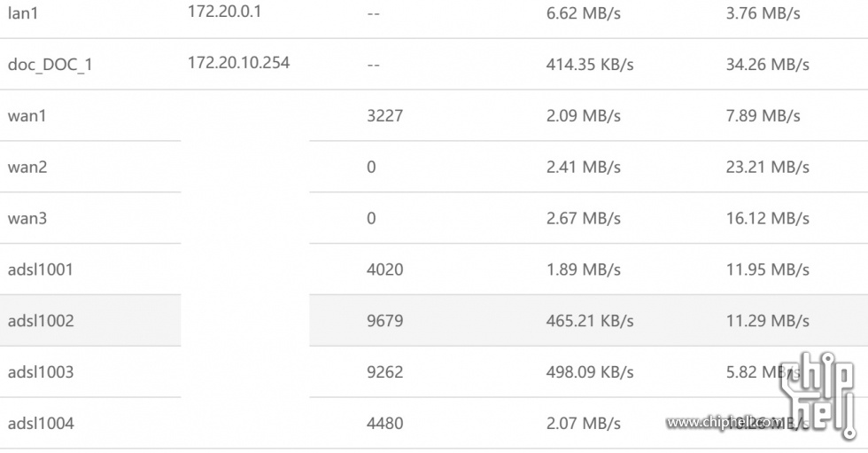Image resolution: width=868 pixels, height=453 pixels.
Task: Click the lan1 interface name
Action: tap(23, 12)
